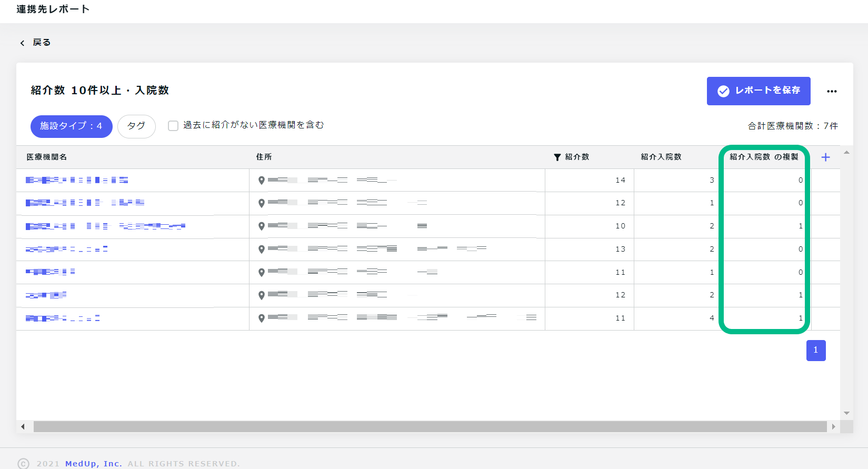Enable 過去に紹介がない医療機関を含む checkbox
868x469 pixels.
(x=173, y=126)
